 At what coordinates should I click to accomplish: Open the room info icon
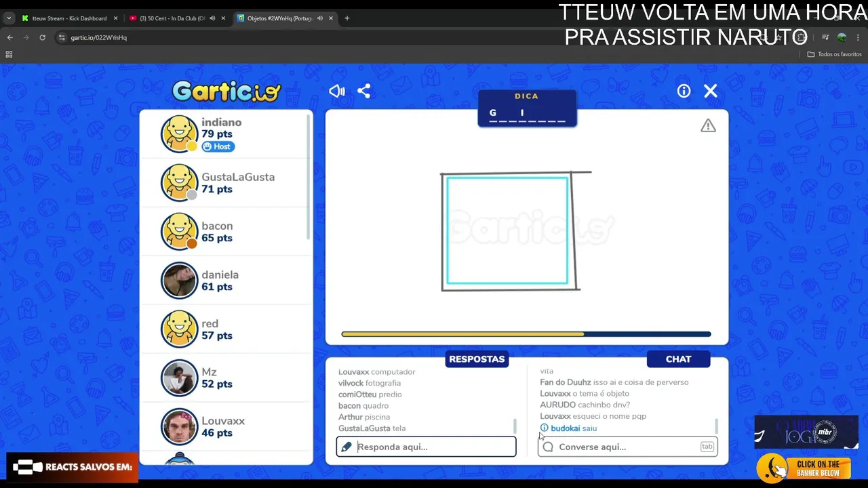[x=684, y=91]
